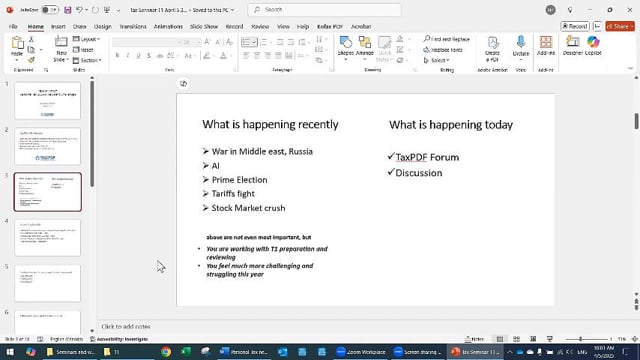Open the Designer pane
This screenshot has height=360, width=640.
(572, 46)
